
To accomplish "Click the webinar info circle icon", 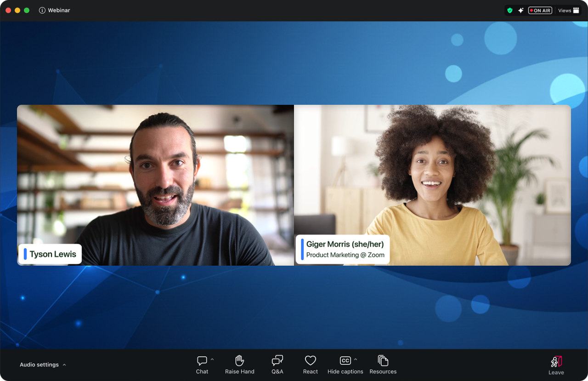I will click(42, 10).
